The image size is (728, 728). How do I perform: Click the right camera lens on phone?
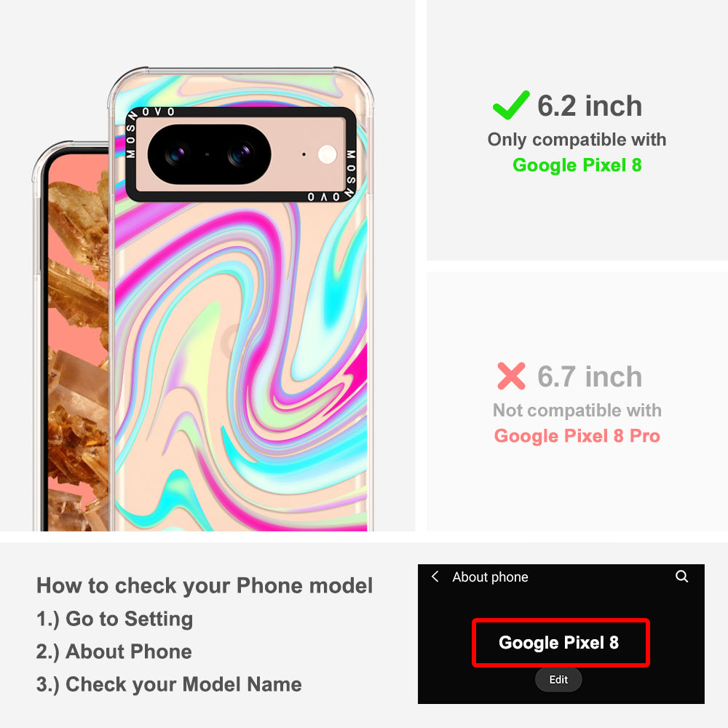(241, 154)
